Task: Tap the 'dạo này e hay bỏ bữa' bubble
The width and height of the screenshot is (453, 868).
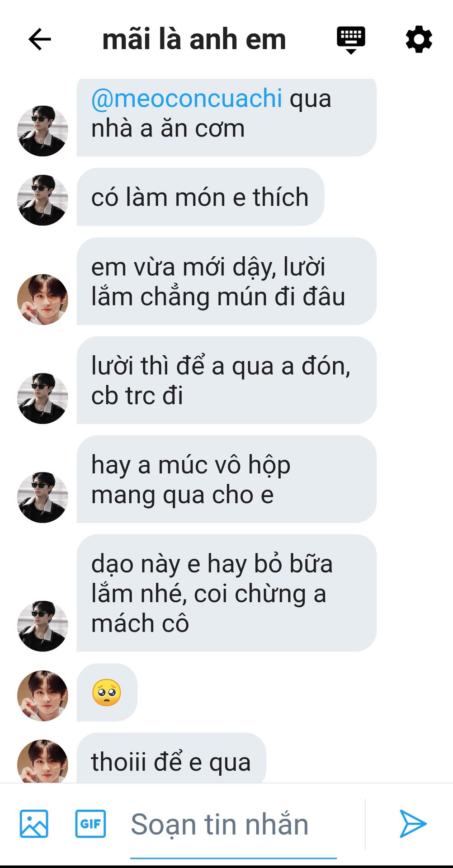Action: pos(226,593)
